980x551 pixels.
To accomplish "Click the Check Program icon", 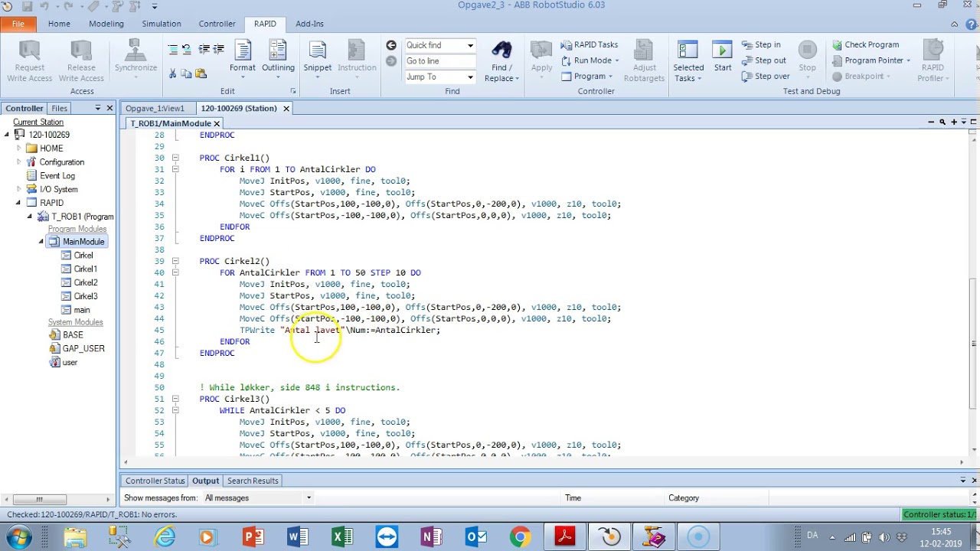I will coord(837,45).
